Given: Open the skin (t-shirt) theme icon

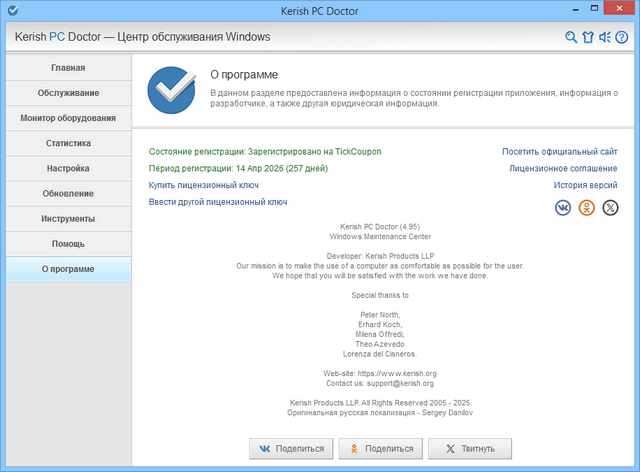Looking at the screenshot, I should tap(588, 38).
